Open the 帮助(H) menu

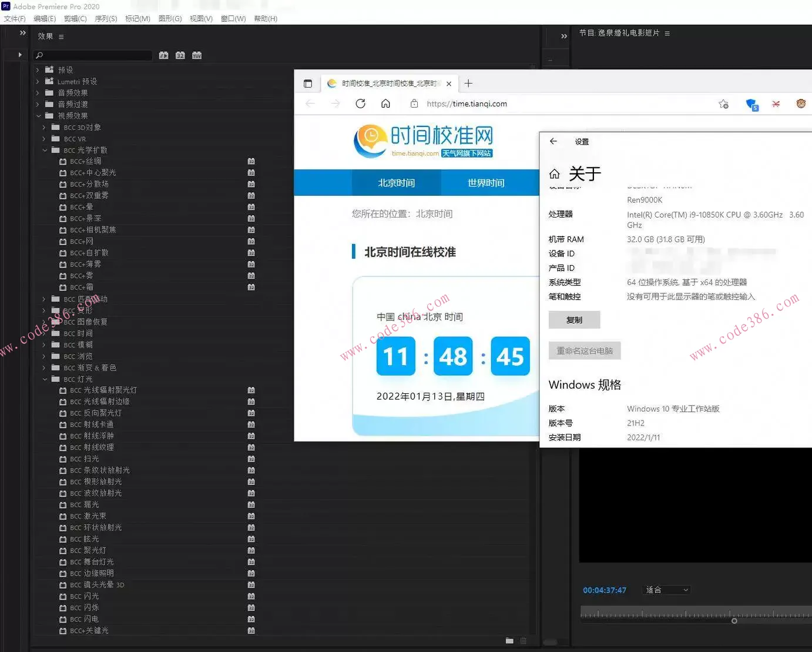tap(266, 19)
